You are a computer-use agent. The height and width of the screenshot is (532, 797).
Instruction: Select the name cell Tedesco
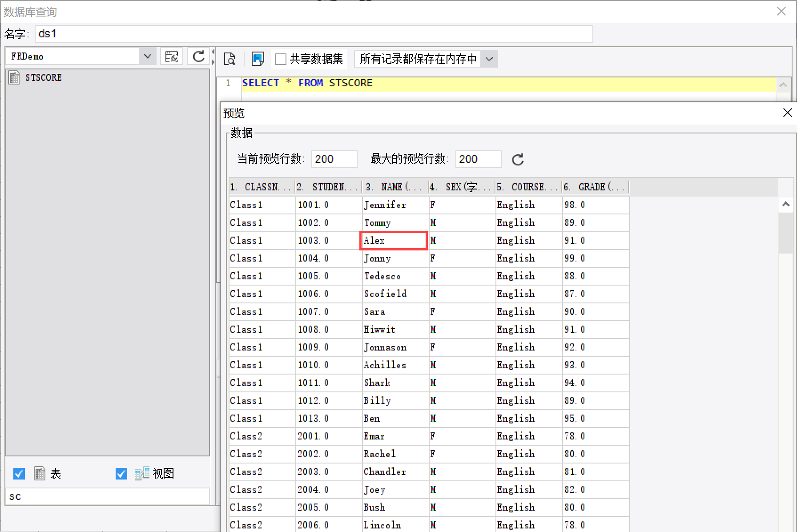(x=395, y=276)
